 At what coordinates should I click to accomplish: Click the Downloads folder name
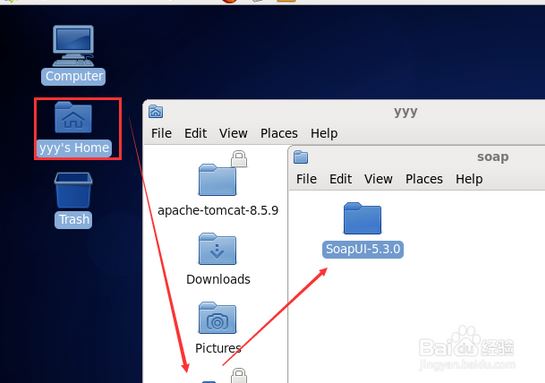point(218,279)
